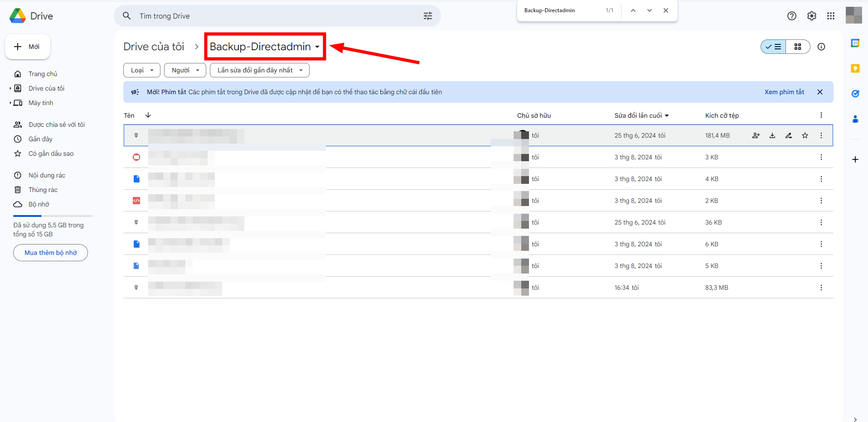
Task: Open the Loại type filter
Action: 142,70
